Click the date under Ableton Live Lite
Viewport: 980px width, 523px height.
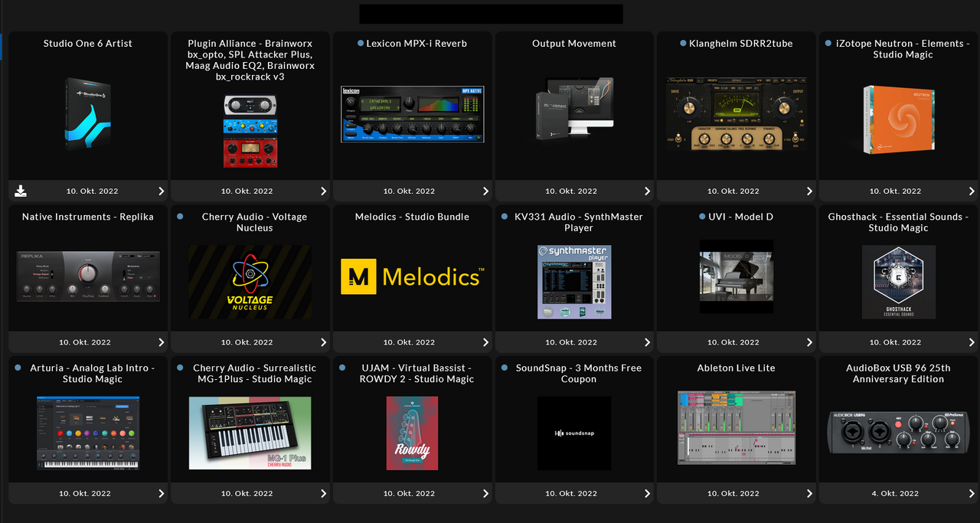click(x=733, y=494)
